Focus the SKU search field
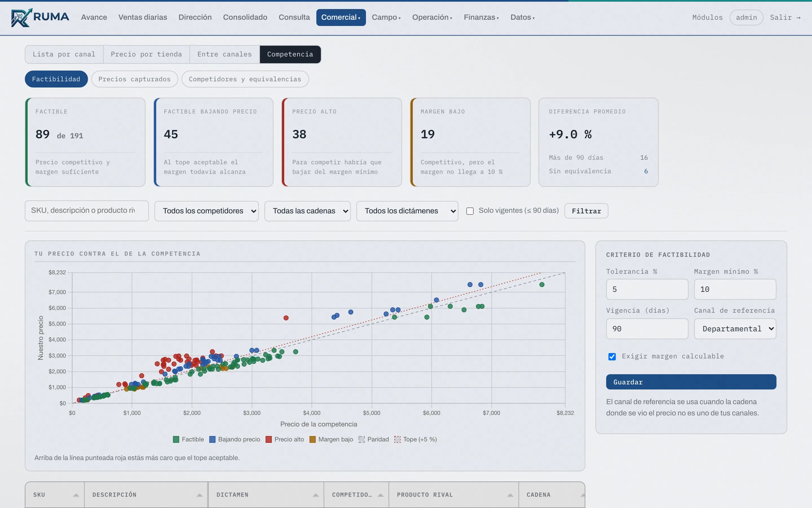Image resolution: width=812 pixels, height=508 pixels. pos(87,211)
